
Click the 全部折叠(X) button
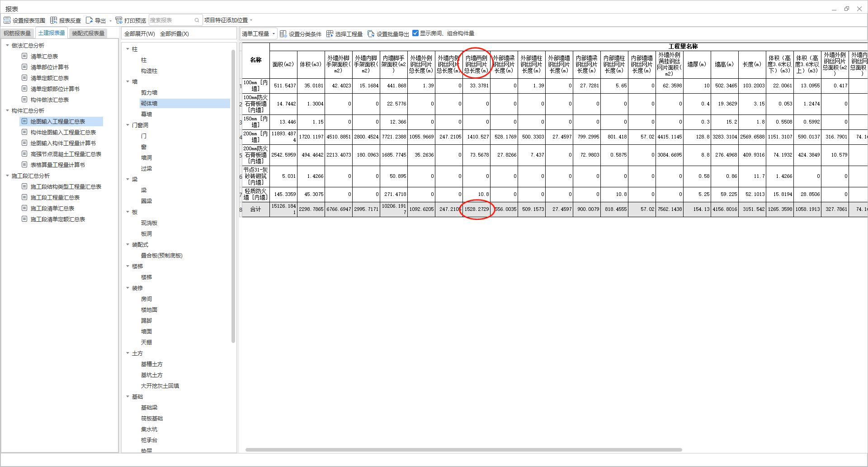[x=175, y=34]
